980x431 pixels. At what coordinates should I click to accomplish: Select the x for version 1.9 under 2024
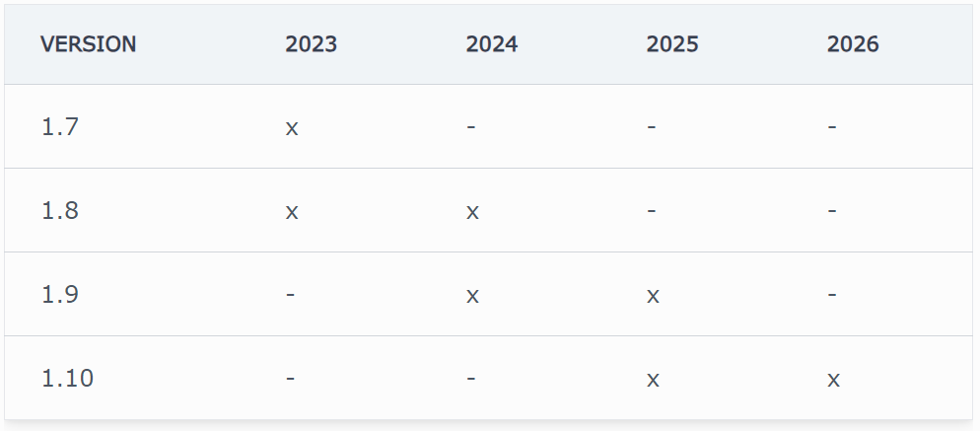pyautogui.click(x=472, y=296)
